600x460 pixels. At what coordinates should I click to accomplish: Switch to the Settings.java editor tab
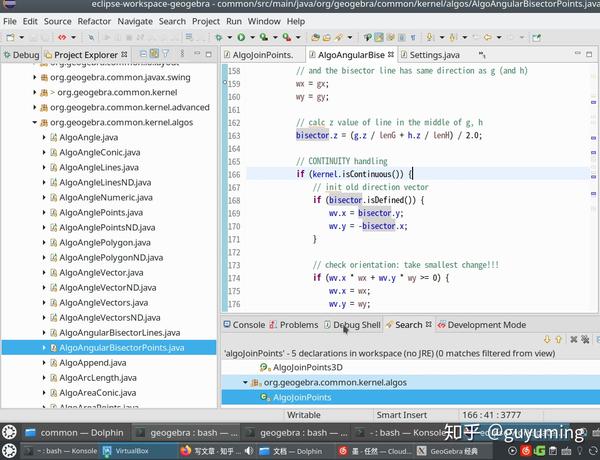click(434, 55)
